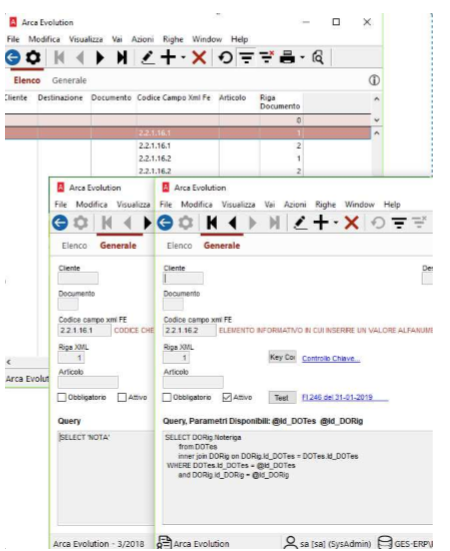Open Visualizza menu in top window
The height and width of the screenshot is (551, 450).
point(86,39)
